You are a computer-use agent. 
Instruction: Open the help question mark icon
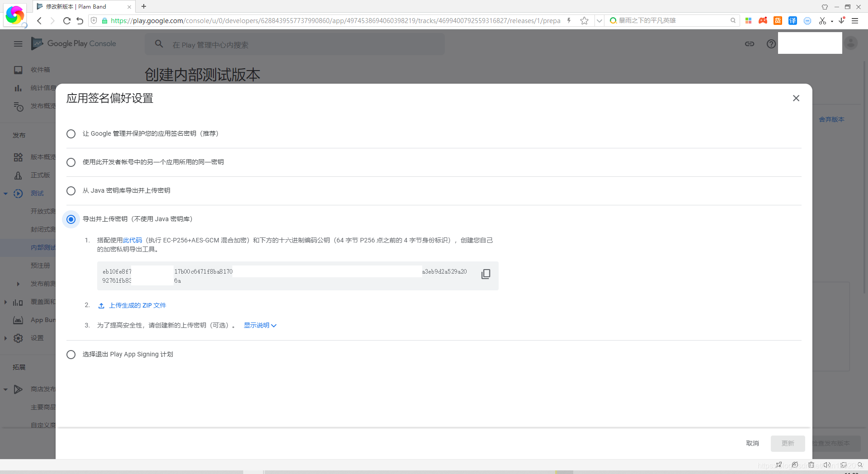771,44
